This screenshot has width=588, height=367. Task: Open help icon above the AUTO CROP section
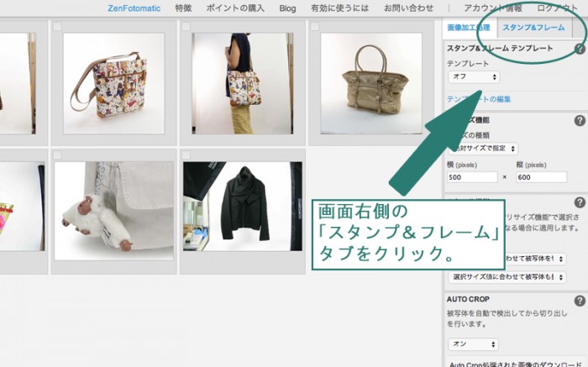click(x=580, y=202)
